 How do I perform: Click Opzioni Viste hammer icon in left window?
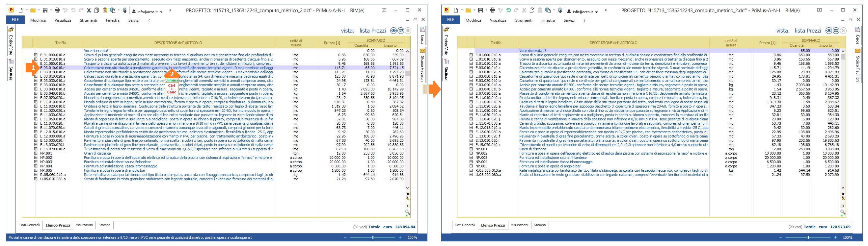[11, 30]
